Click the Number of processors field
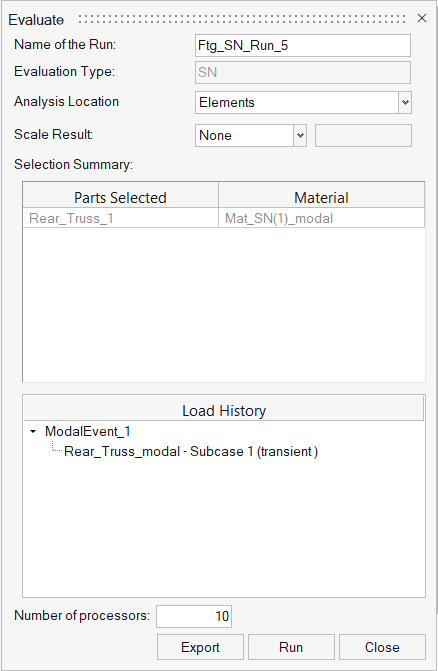438x671 pixels. [194, 616]
